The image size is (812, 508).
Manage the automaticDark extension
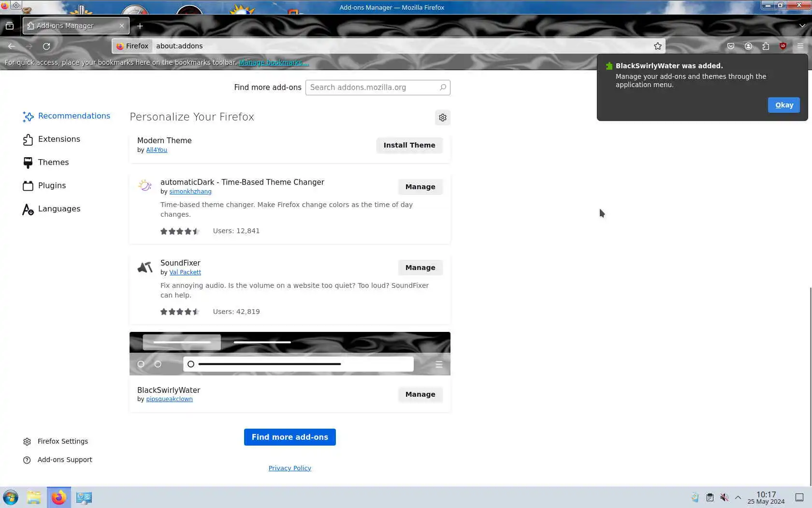pos(420,187)
